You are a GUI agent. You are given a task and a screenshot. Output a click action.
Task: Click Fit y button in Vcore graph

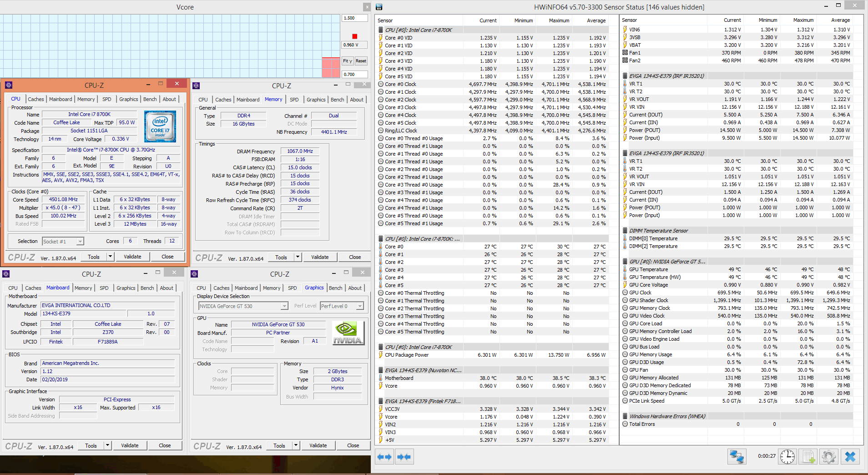coord(348,61)
